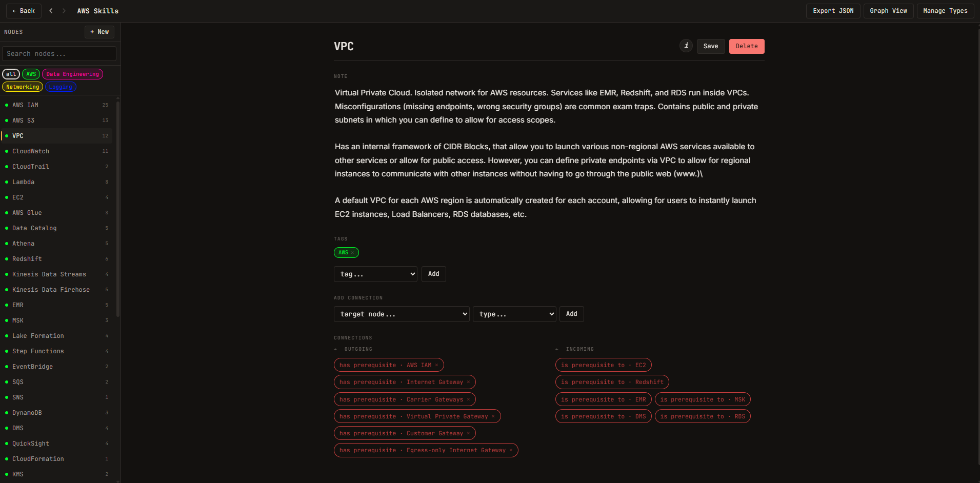Add the selected tag with Add button
Screen dimensions: 980x483
point(433,274)
